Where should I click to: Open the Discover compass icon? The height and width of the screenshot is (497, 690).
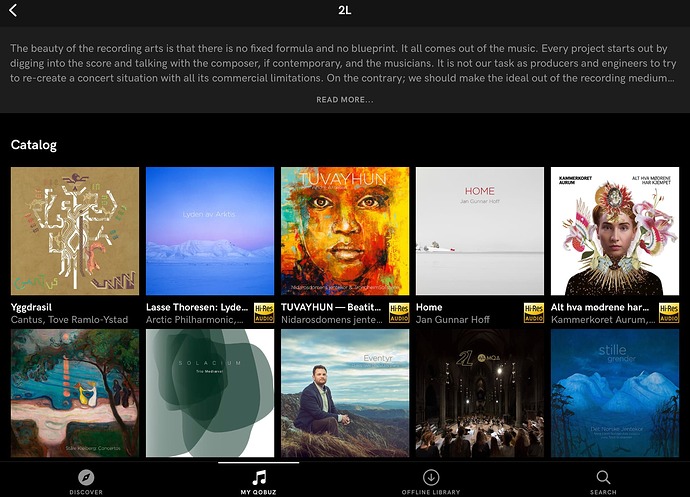pyautogui.click(x=86, y=477)
